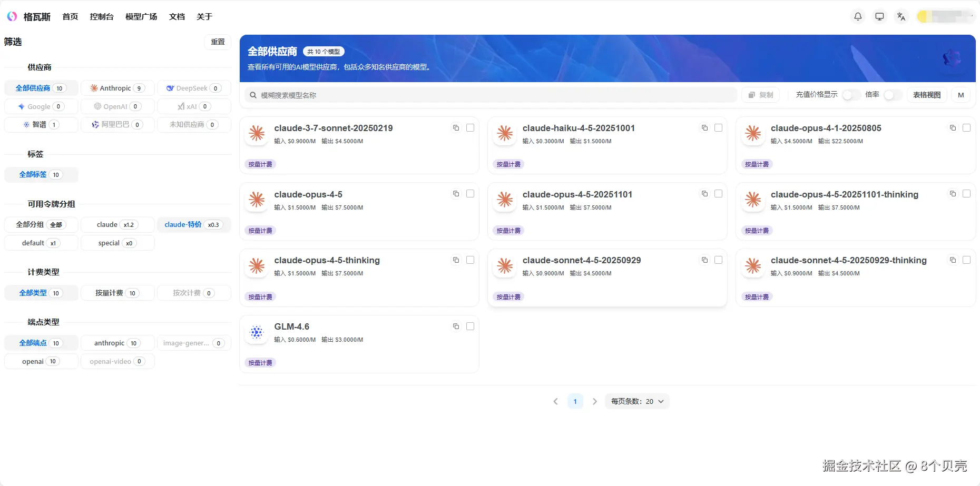
Task: Open 关于 in top navigation
Action: (x=204, y=16)
